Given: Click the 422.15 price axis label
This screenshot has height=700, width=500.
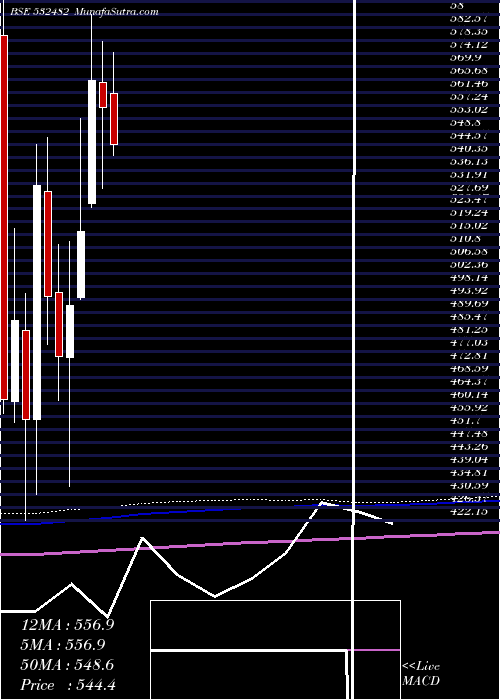Looking at the screenshot, I should [469, 511].
